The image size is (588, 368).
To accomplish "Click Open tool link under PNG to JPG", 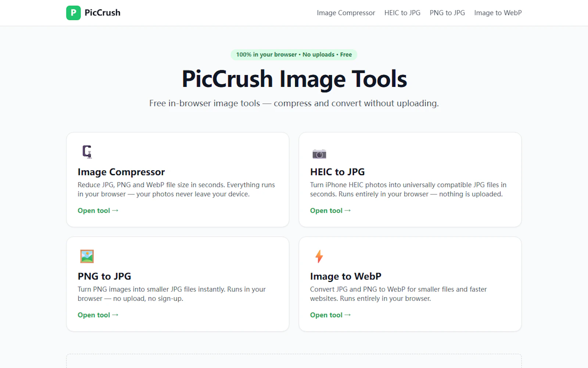I will [x=98, y=315].
